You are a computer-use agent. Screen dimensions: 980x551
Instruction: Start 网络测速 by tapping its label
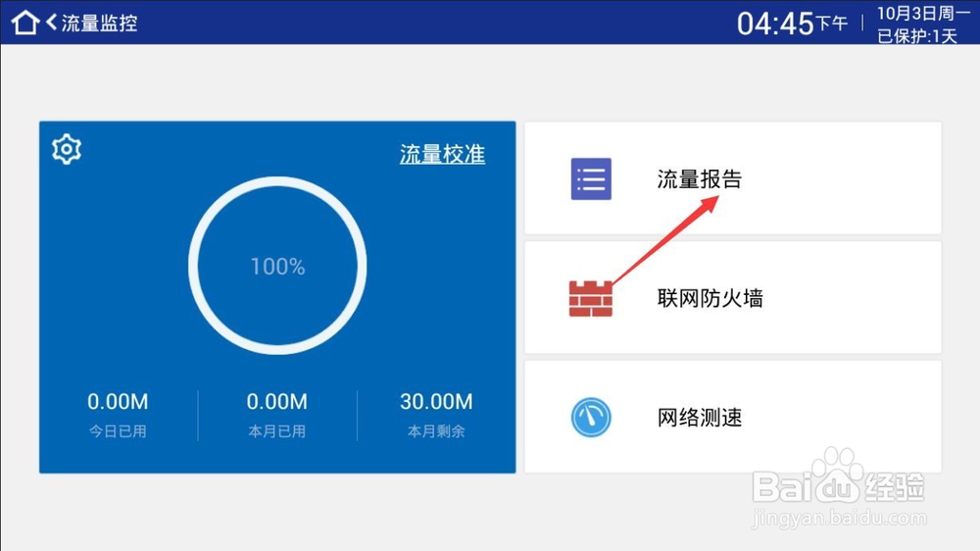click(x=700, y=417)
